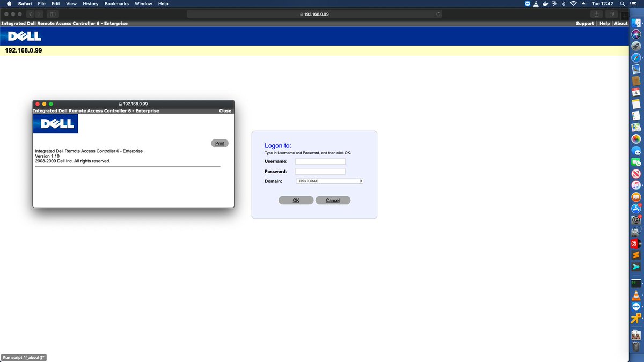The height and width of the screenshot is (362, 644).
Task: Open iTunes music icon in Dock
Action: (636, 185)
